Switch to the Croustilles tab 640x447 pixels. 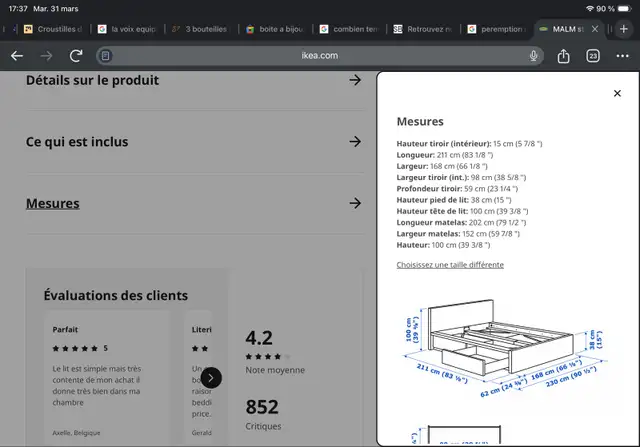tap(53, 29)
